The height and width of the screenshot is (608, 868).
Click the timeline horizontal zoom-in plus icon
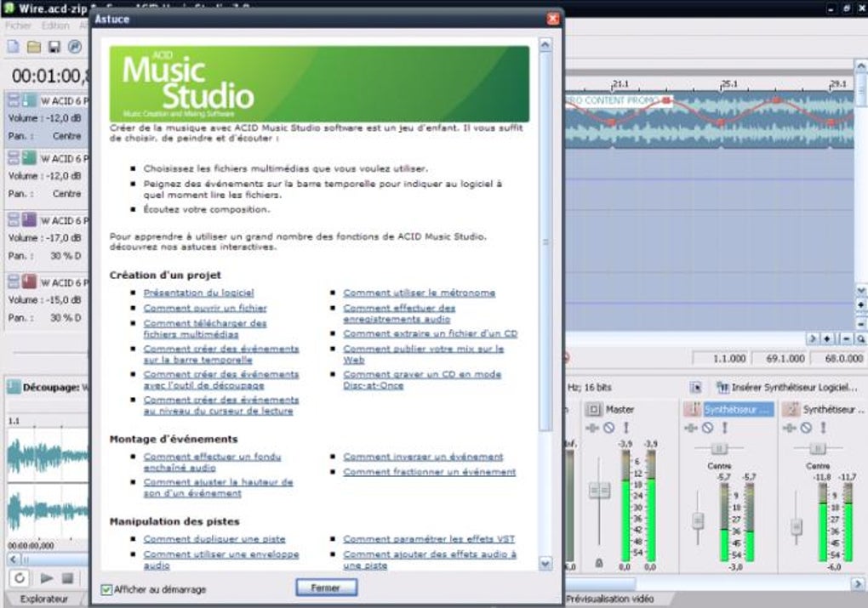827,339
